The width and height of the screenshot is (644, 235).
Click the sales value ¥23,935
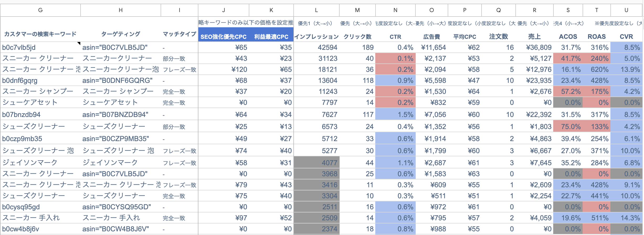point(535,81)
